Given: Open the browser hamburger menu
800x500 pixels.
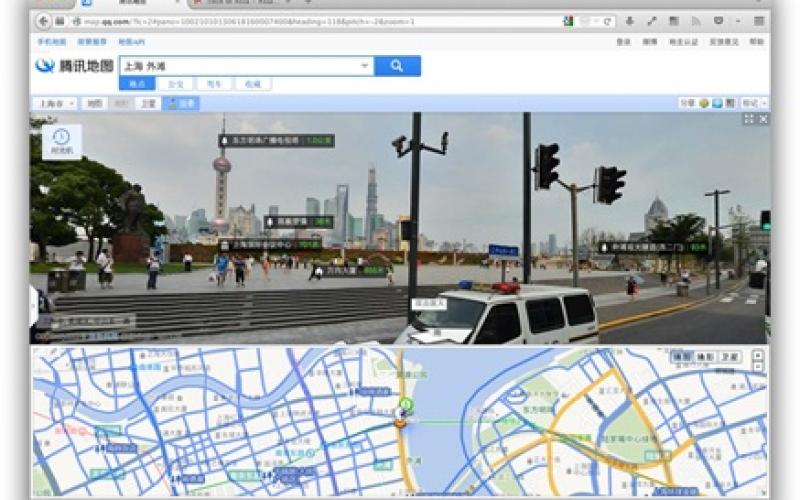Looking at the screenshot, I should coord(758,21).
